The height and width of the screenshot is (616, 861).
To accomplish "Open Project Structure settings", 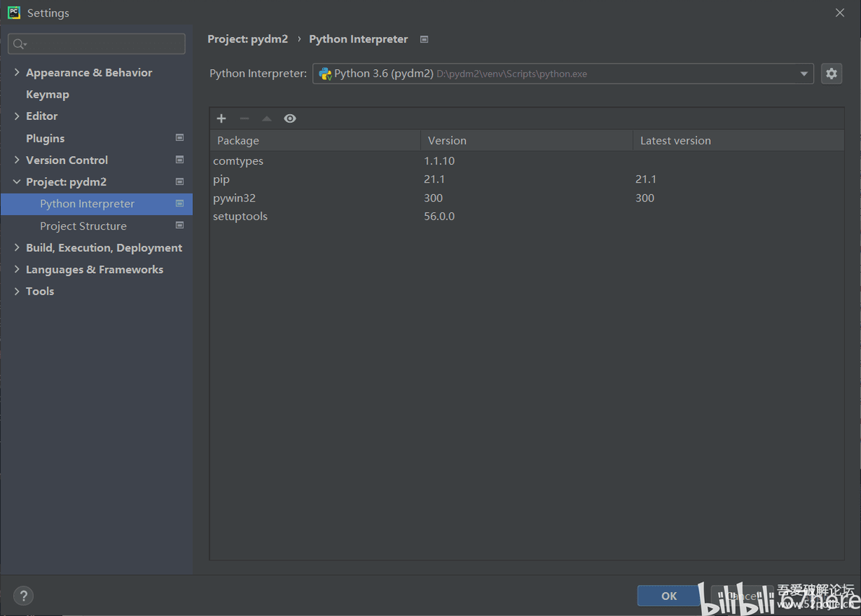I will tap(83, 226).
